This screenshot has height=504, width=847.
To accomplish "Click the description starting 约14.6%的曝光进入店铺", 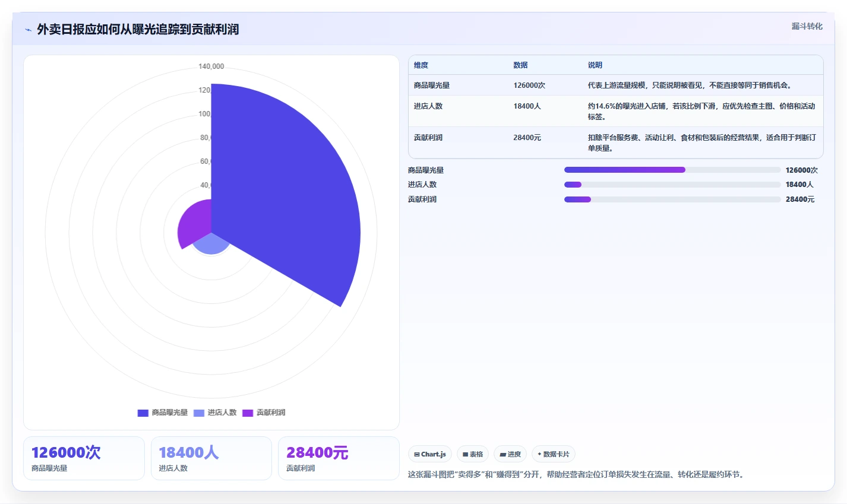I will coord(701,112).
